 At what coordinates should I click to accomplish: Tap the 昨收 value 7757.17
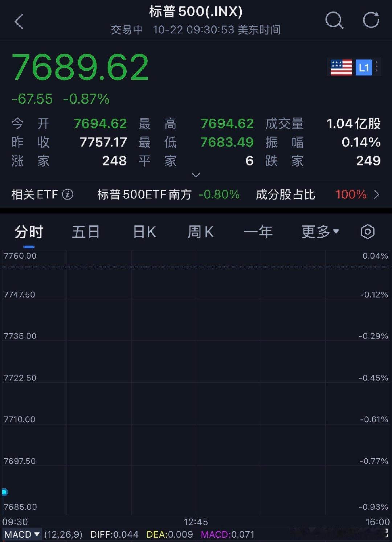tap(103, 142)
